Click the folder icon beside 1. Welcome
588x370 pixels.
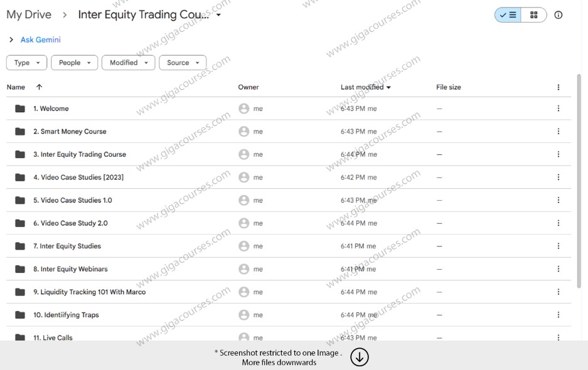(19, 108)
